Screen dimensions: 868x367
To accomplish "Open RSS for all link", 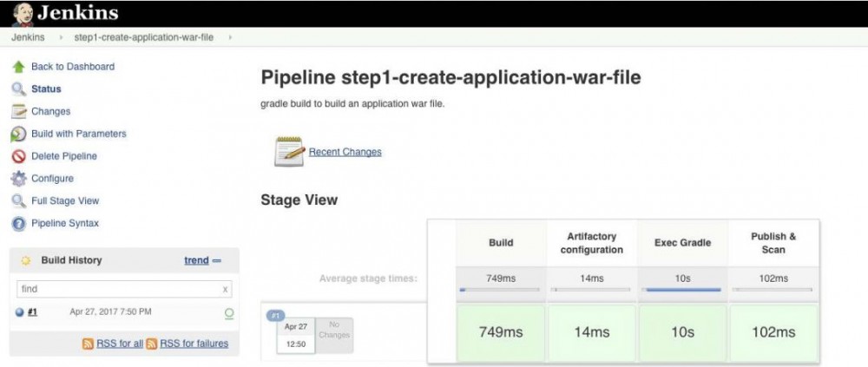I will [x=120, y=344].
